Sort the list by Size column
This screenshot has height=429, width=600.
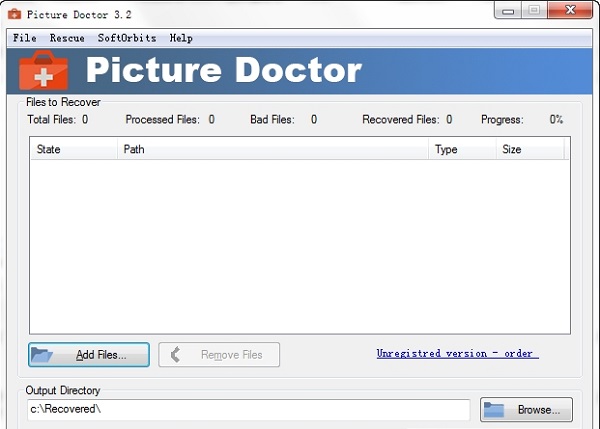[530, 149]
